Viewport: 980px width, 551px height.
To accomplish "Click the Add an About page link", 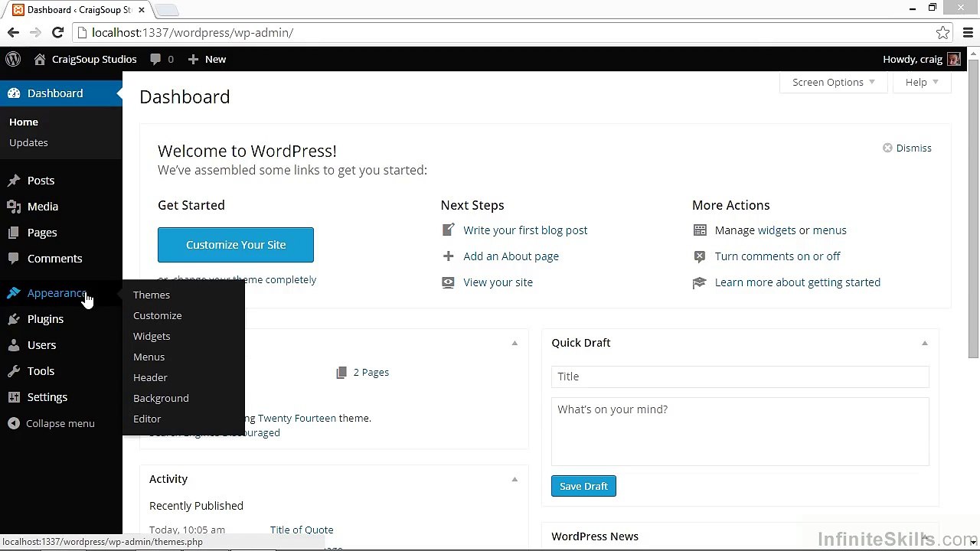I will [x=511, y=256].
